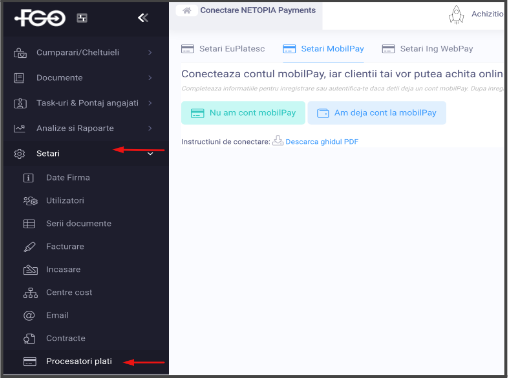The width and height of the screenshot is (508, 378).
Task: Click Am deja cont la mobilPay
Action: coord(377,113)
